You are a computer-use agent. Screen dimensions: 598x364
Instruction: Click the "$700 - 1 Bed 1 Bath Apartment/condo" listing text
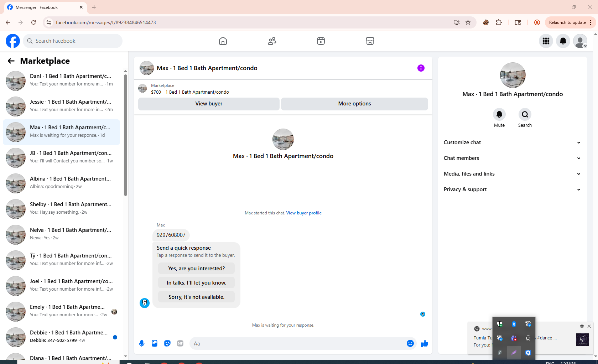coord(190,92)
